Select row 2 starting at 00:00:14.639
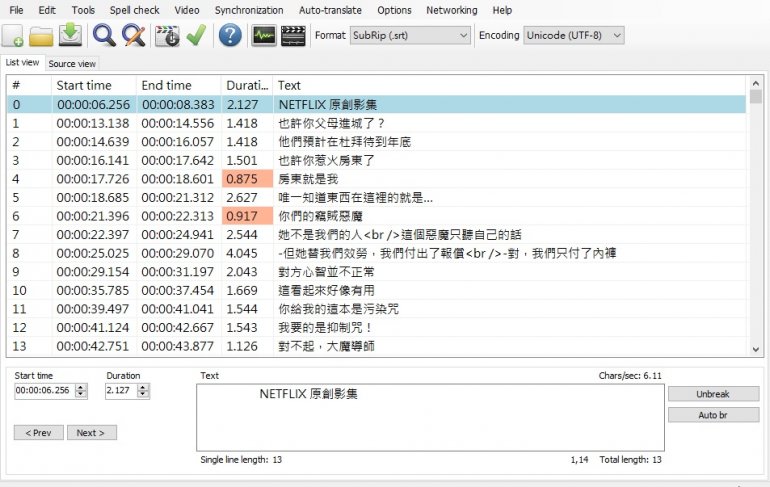This screenshot has height=487, width=770. click(376, 142)
